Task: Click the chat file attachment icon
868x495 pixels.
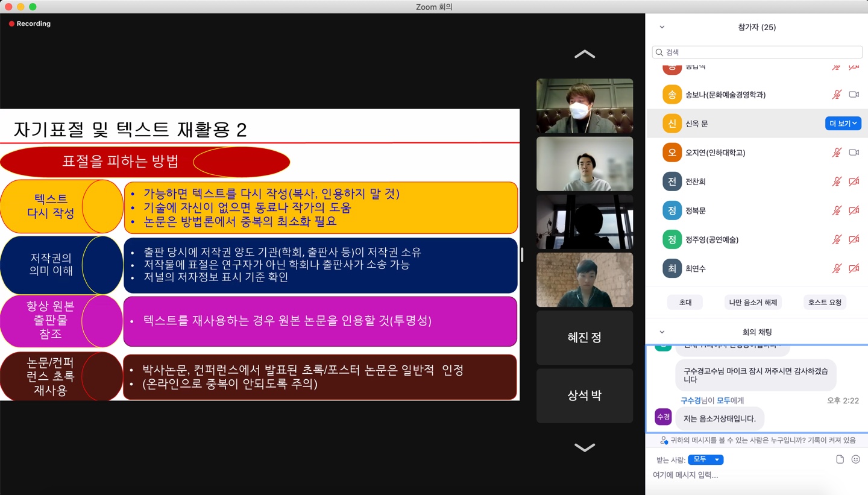Action: pos(840,459)
